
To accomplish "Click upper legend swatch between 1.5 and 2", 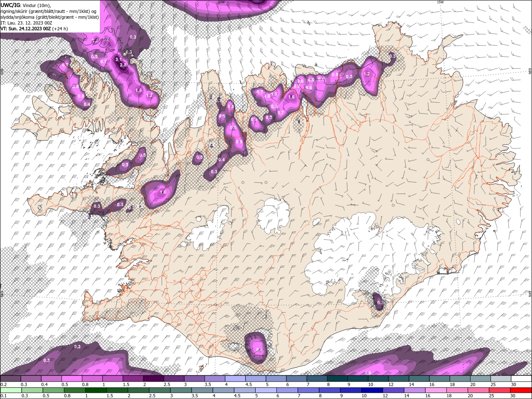I will [x=133, y=379].
